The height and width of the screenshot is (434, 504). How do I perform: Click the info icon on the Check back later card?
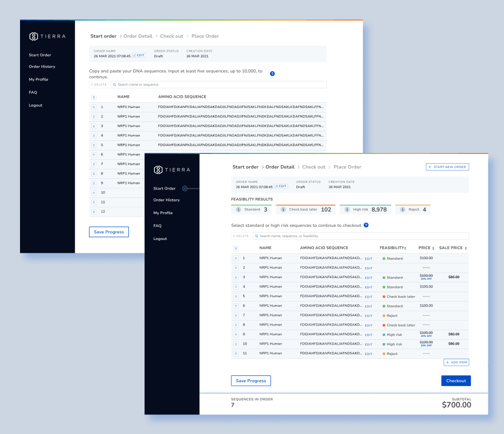pos(283,210)
